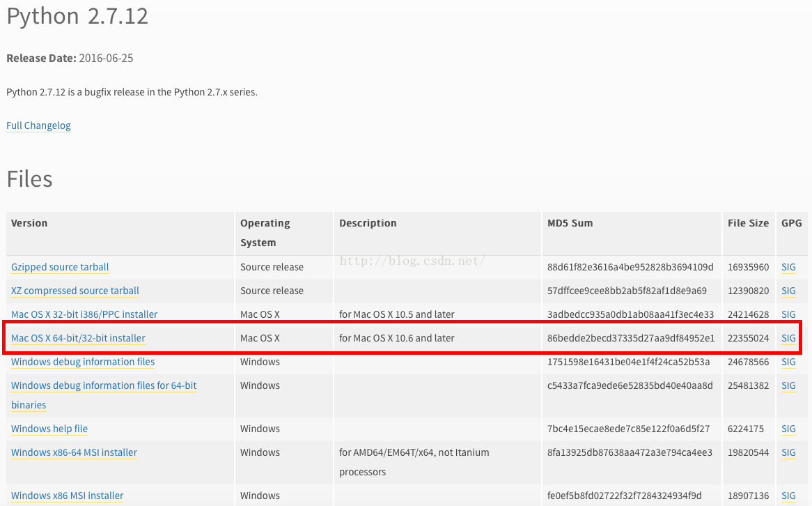
Task: Download the Windows help file
Action: (x=49, y=429)
